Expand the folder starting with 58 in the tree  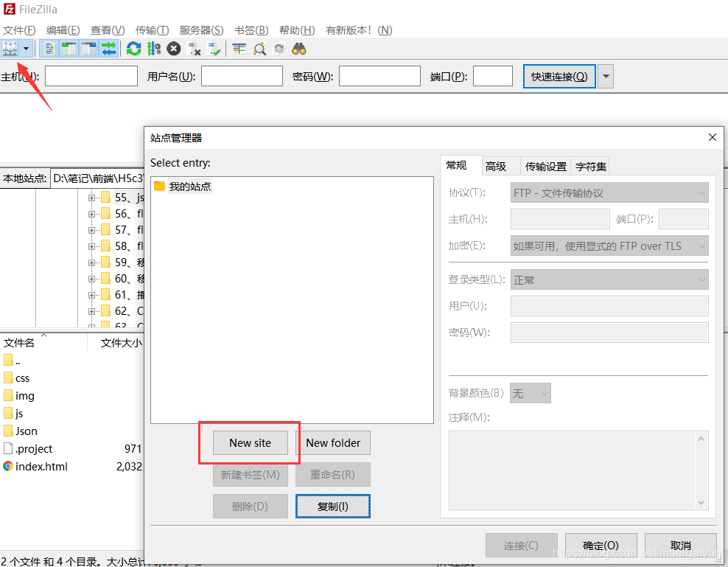91,247
